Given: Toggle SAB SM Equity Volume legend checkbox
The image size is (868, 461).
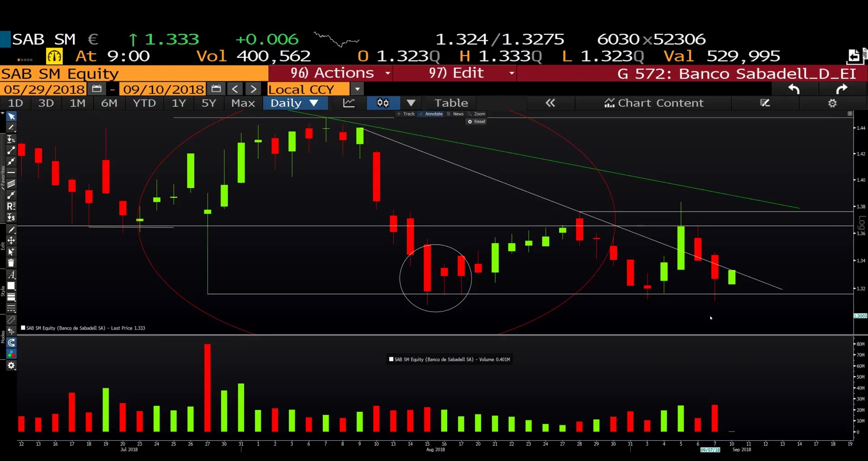Looking at the screenshot, I should [x=391, y=359].
